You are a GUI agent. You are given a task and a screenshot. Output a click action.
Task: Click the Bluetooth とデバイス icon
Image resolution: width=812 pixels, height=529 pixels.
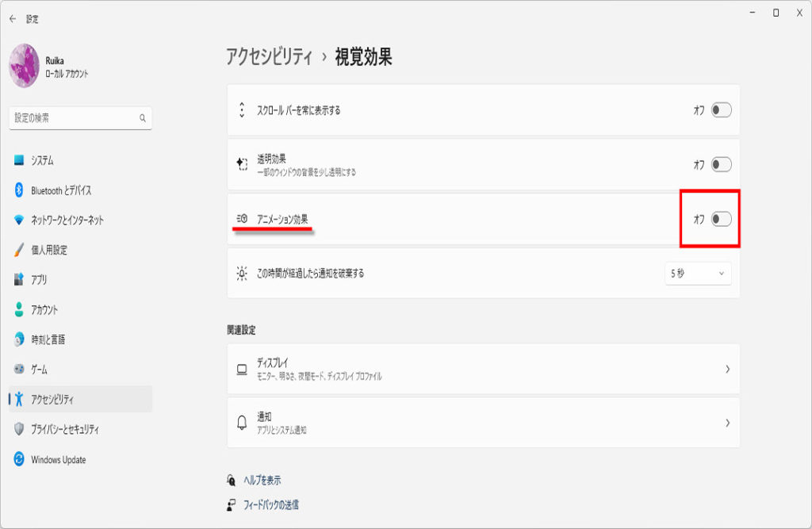click(x=20, y=190)
